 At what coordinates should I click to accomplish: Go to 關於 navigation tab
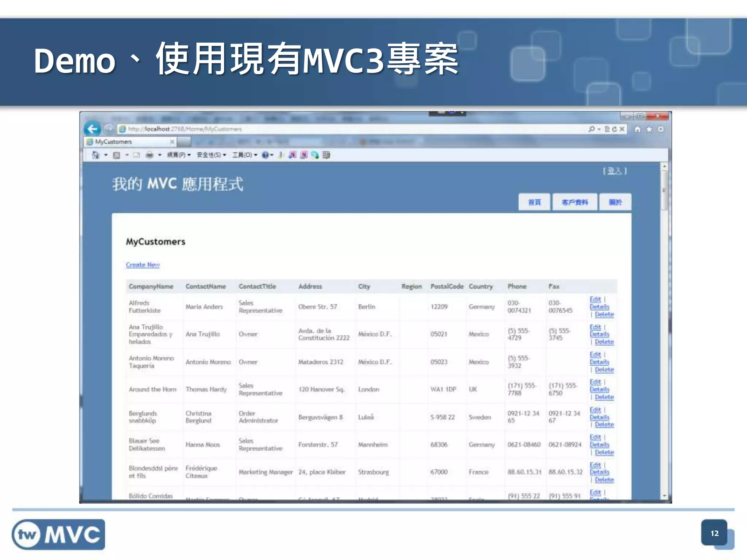pos(615,202)
